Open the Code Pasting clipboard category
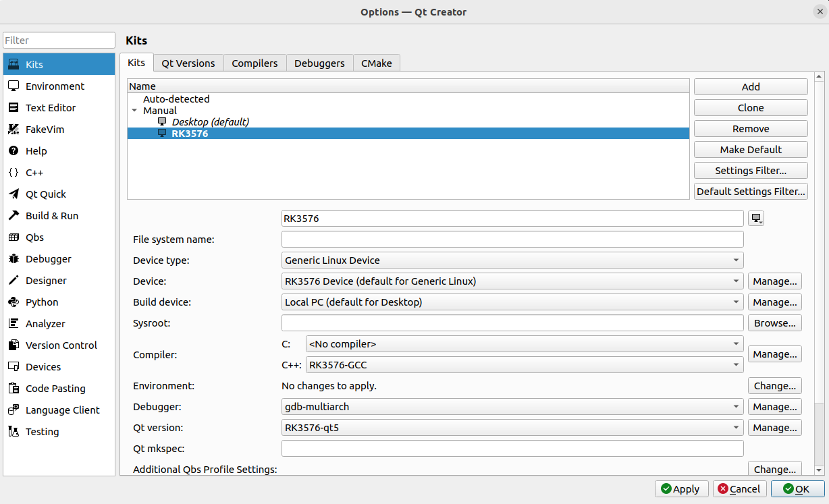The width and height of the screenshot is (829, 504). coord(13,389)
